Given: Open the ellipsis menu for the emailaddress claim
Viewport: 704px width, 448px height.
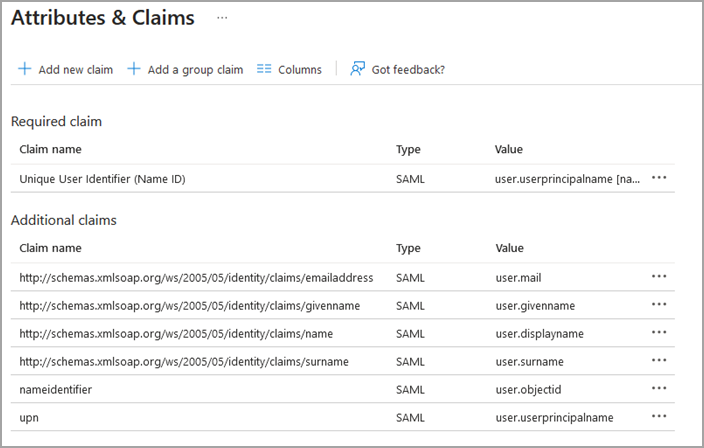Looking at the screenshot, I should (x=659, y=277).
